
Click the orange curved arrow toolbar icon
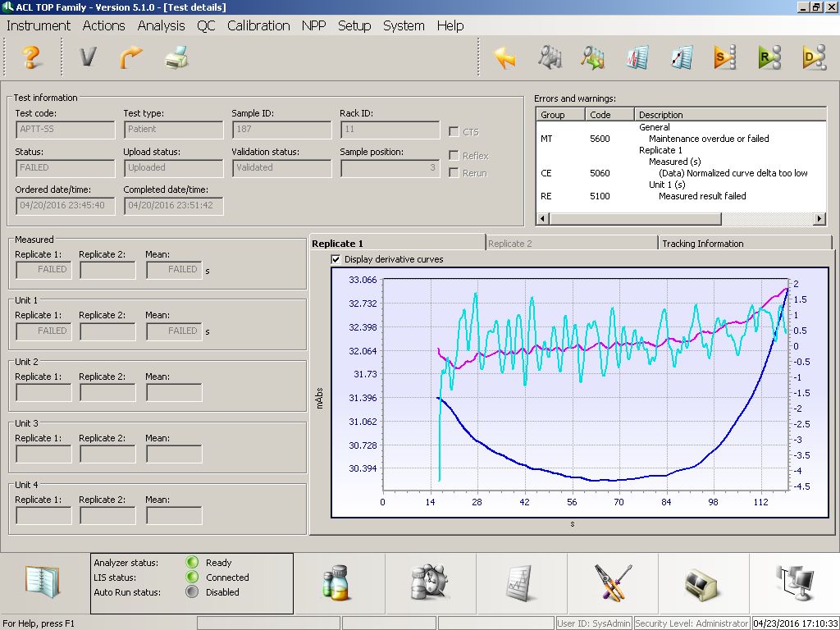[x=131, y=57]
